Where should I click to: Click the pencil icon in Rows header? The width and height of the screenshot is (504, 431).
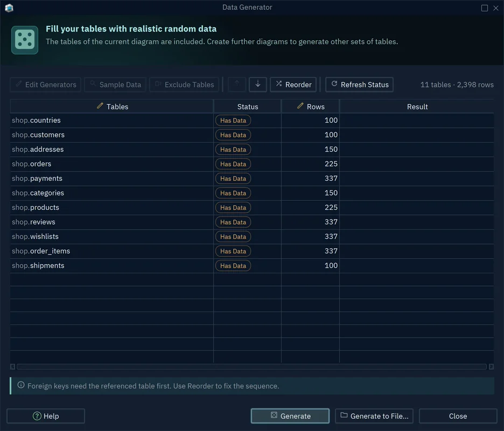(x=300, y=106)
